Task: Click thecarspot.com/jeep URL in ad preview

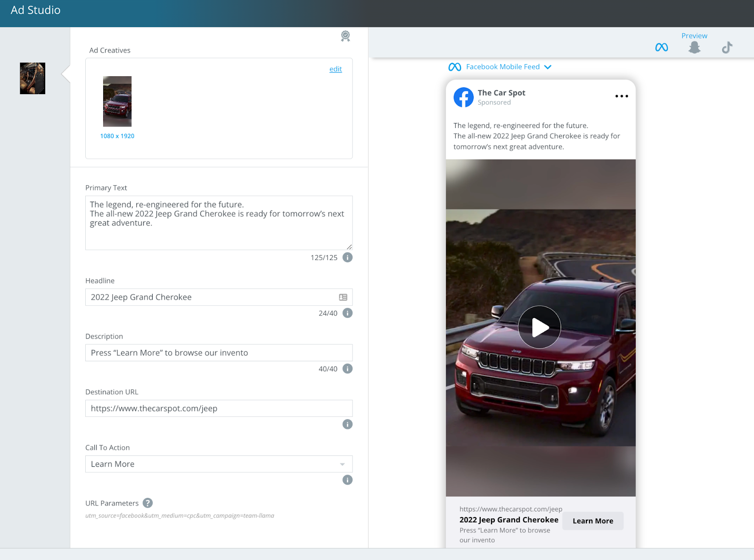Action: (x=511, y=509)
